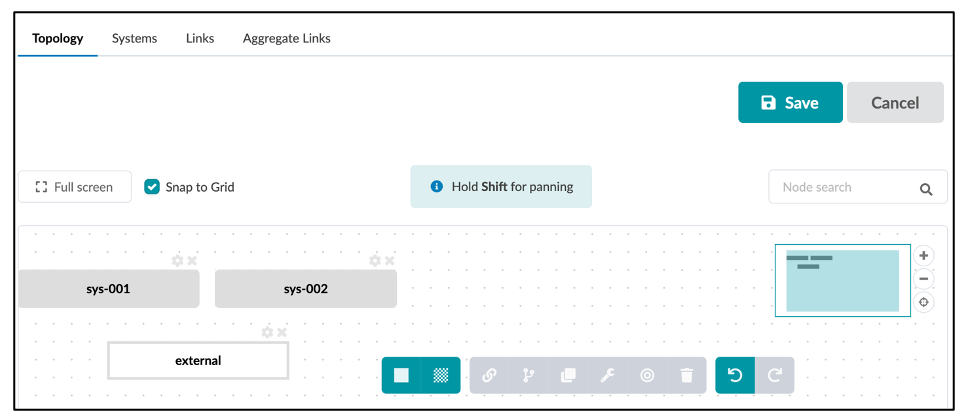Click the minimap overview thumbnail

click(842, 280)
